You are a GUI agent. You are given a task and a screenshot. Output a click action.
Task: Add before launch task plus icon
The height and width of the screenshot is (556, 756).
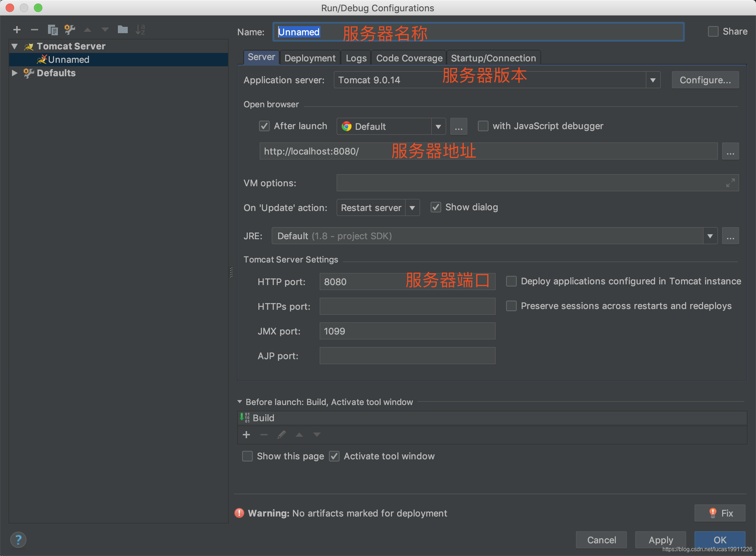tap(246, 435)
